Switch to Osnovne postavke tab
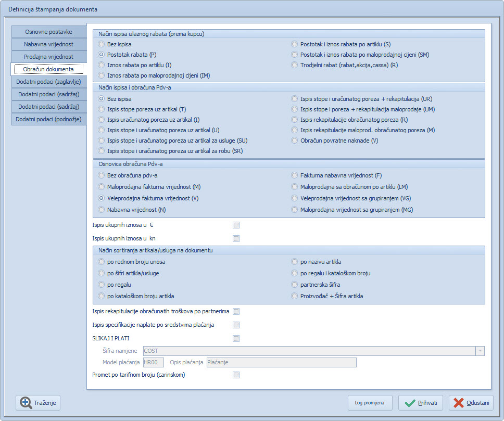The image size is (504, 421). tap(48, 32)
